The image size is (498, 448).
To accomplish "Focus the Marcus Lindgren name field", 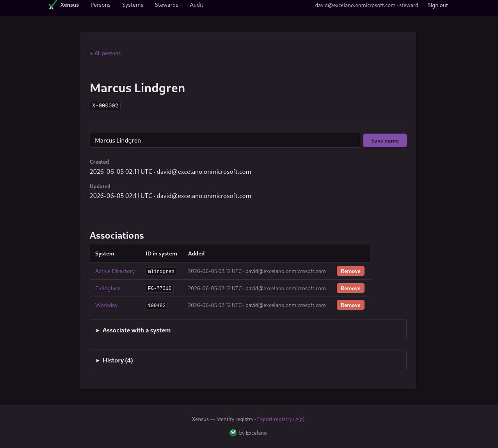I will [x=225, y=140].
